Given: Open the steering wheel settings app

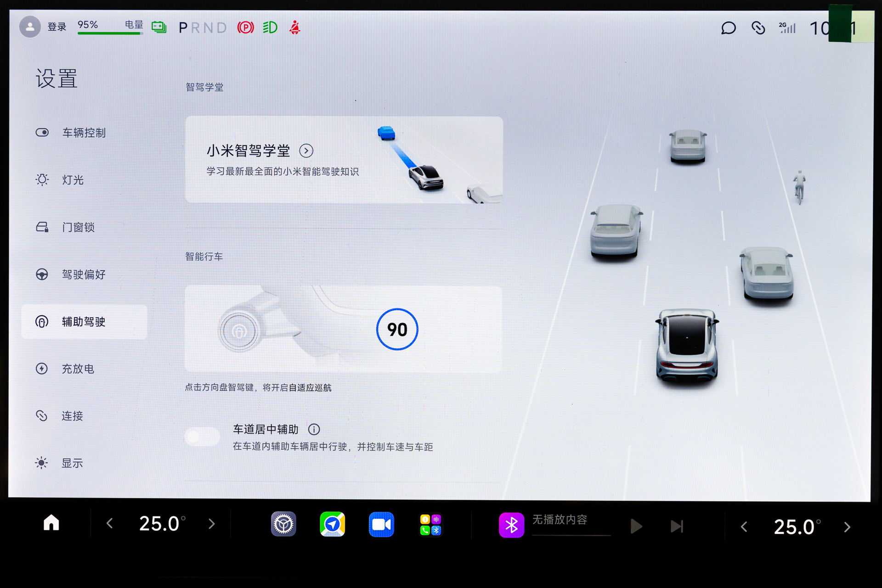Looking at the screenshot, I should click(x=283, y=524).
